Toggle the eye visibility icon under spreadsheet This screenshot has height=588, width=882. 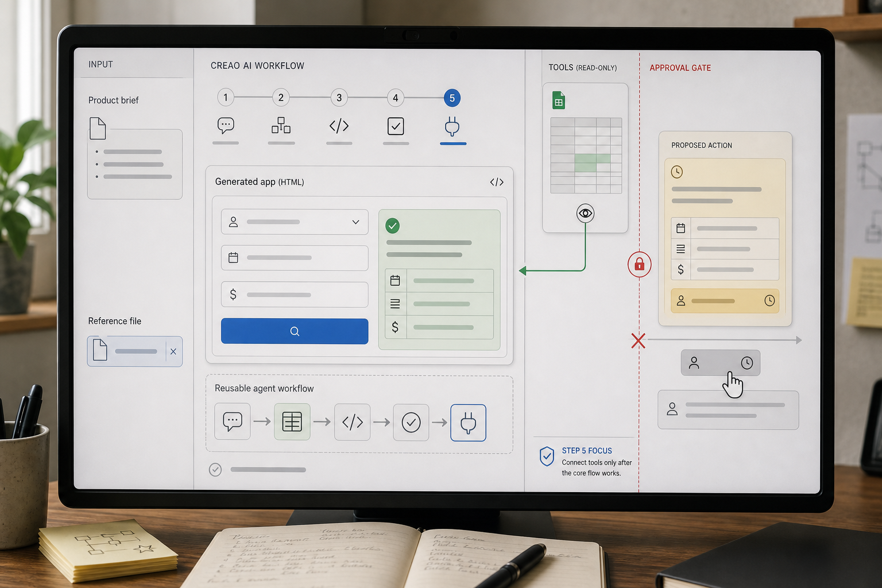click(x=585, y=214)
